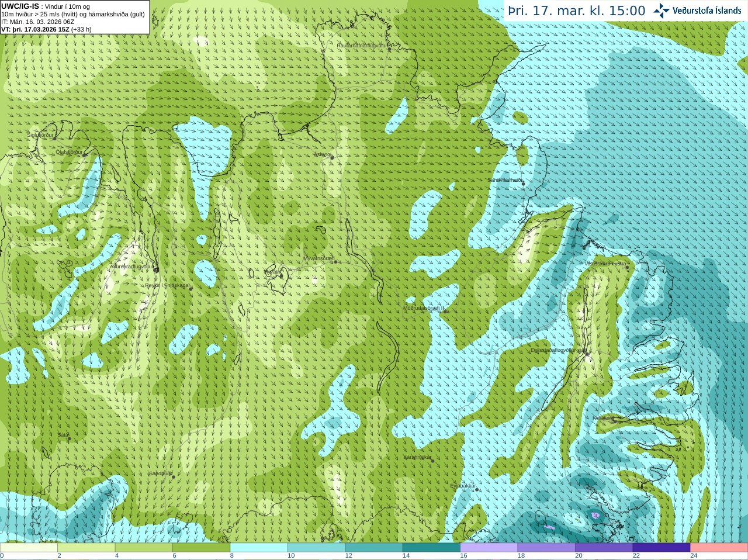The width and height of the screenshot is (748, 560).
Task: Click the Möðrudalsöræfi II station label
Action: click(x=424, y=308)
